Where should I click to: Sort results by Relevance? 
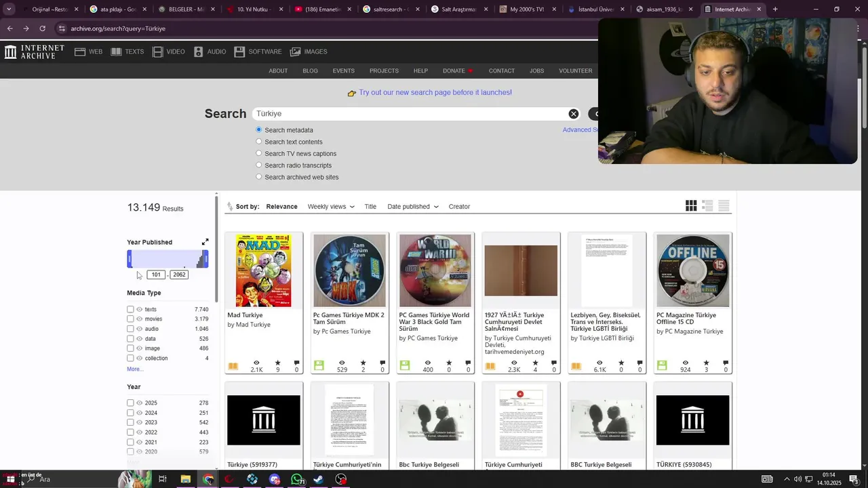(281, 207)
